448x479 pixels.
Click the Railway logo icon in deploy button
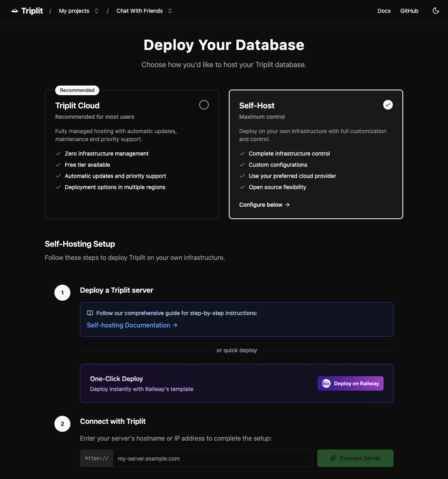326,383
